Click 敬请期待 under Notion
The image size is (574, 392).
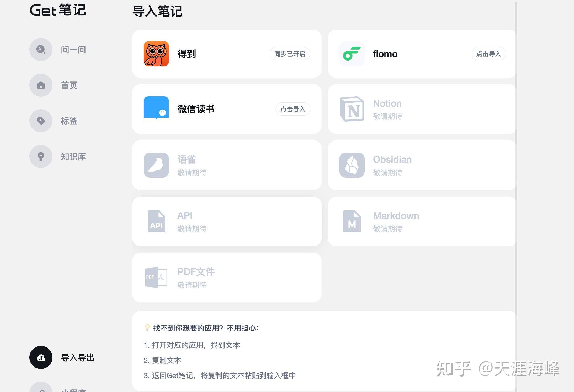coord(388,116)
